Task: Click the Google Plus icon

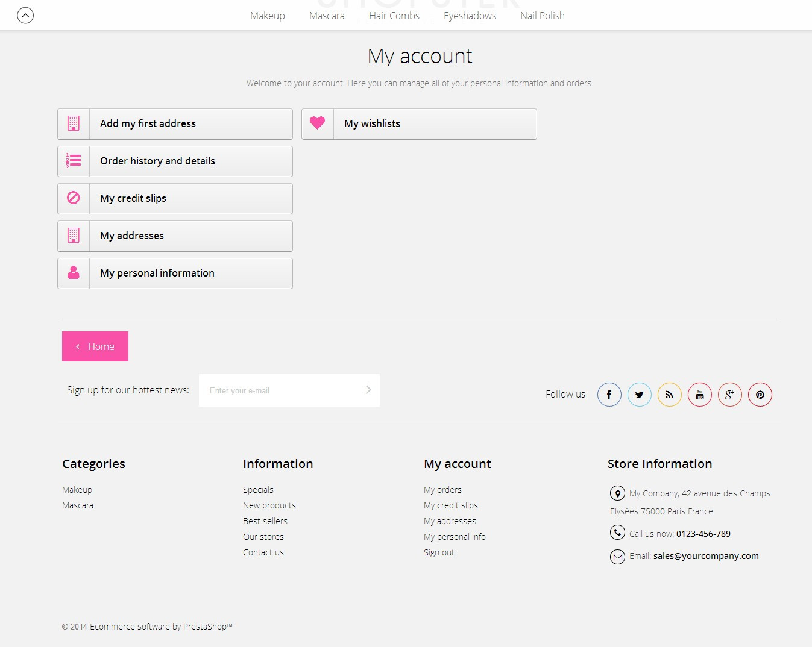Action: pos(729,395)
